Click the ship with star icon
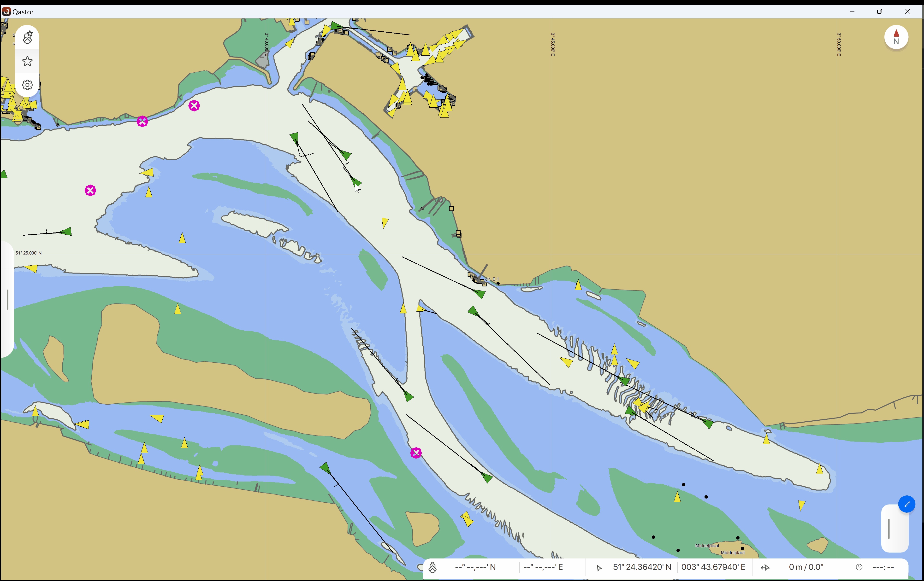The width and height of the screenshot is (924, 581). [x=27, y=38]
